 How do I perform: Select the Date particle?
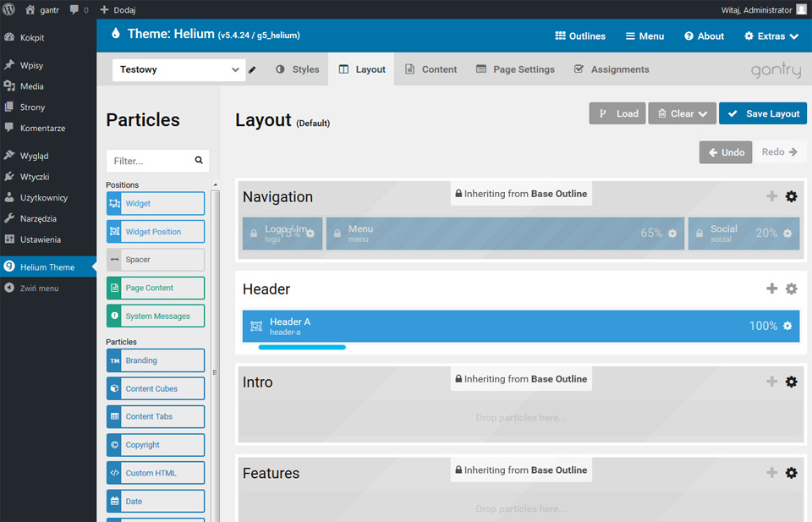point(156,502)
